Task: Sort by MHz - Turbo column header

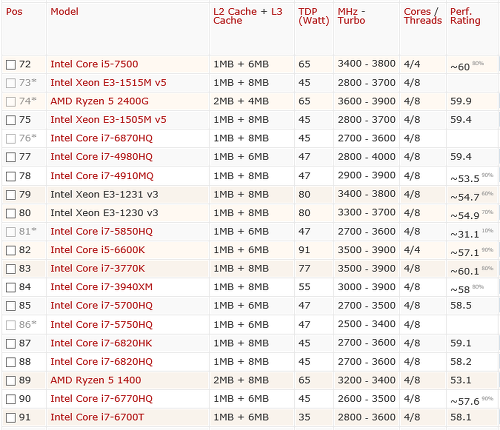Action: click(x=352, y=16)
